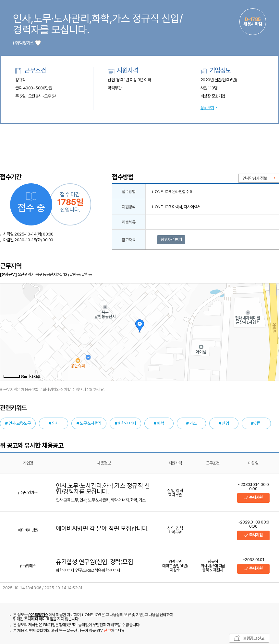Viewport: 279px width, 644px height.
Task: Click the 근무조건 column header in table
Action: pyautogui.click(x=213, y=463)
